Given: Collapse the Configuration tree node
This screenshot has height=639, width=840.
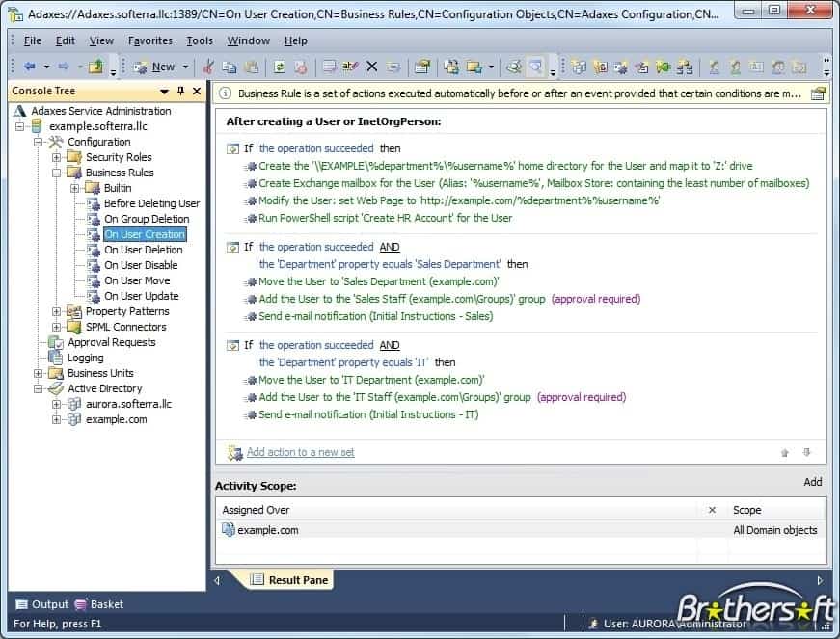Looking at the screenshot, I should [38, 143].
